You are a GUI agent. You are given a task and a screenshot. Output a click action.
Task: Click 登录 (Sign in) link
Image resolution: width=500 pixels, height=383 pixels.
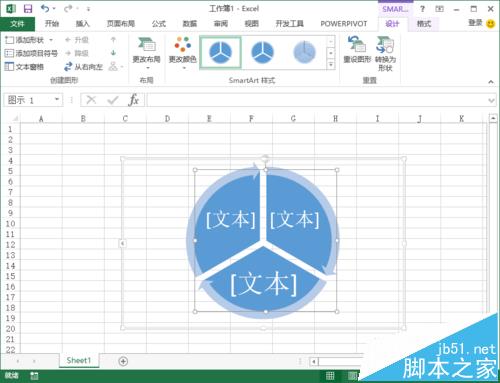point(475,23)
